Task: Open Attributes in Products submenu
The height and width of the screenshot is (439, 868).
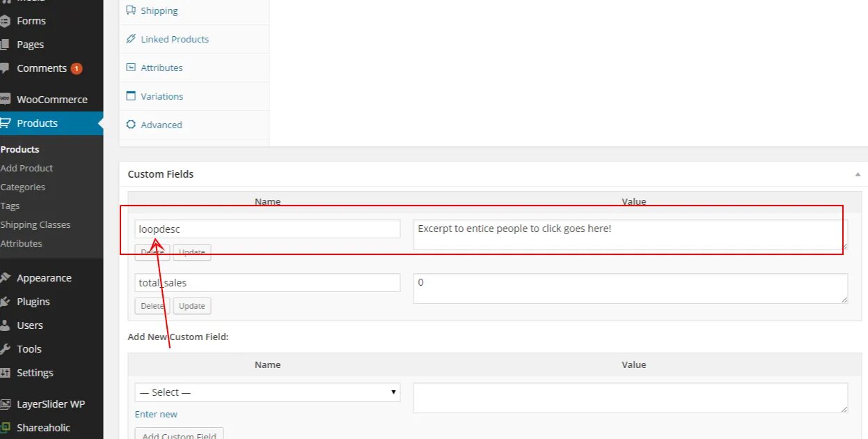Action: 22,243
